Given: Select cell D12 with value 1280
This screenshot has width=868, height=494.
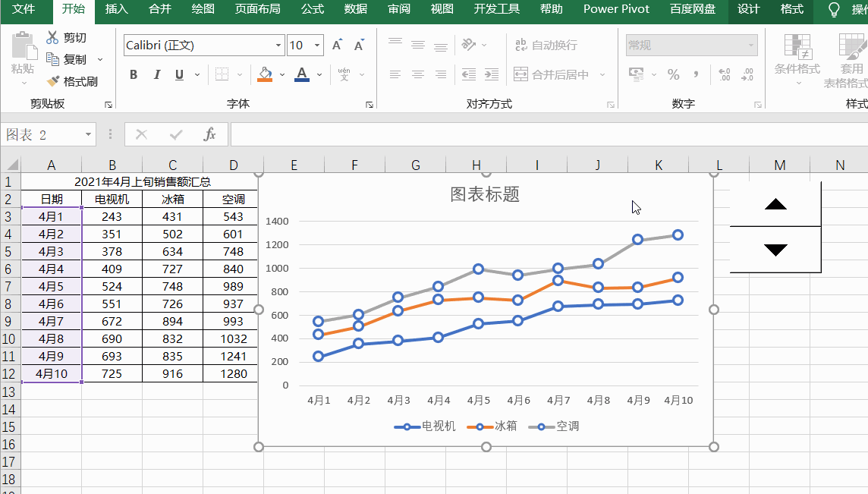Looking at the screenshot, I should [233, 374].
